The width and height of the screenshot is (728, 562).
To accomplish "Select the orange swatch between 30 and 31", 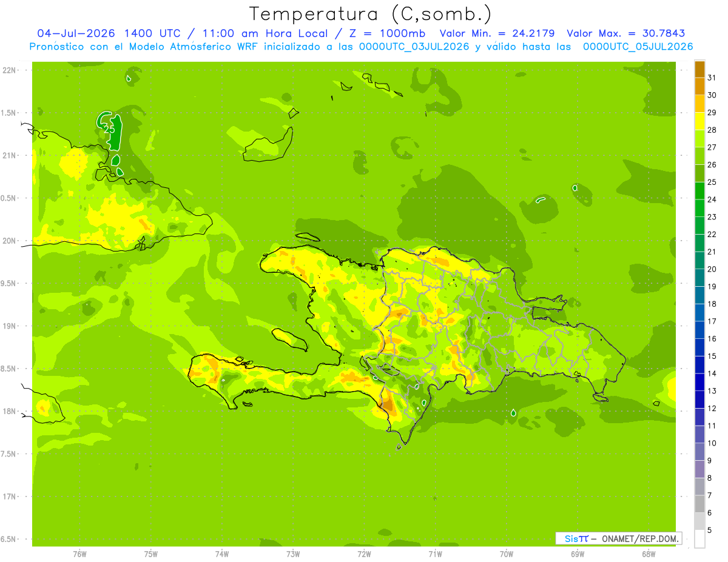I will (x=699, y=86).
